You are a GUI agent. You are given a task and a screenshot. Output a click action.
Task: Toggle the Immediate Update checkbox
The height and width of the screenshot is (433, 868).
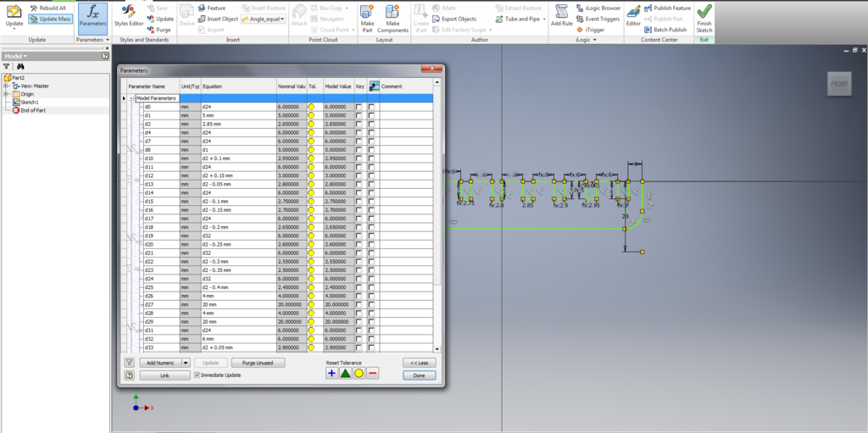point(197,375)
